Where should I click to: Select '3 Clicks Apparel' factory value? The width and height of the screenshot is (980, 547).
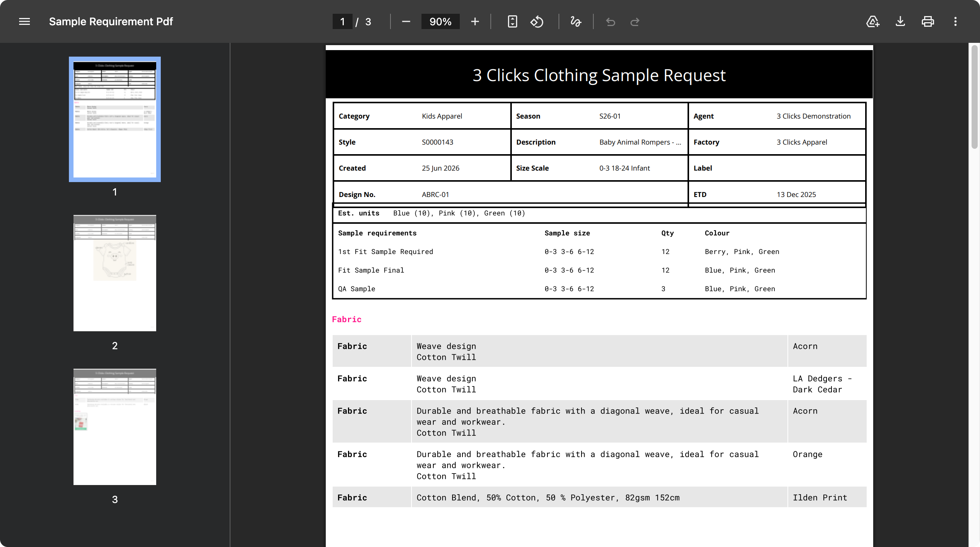coord(802,142)
